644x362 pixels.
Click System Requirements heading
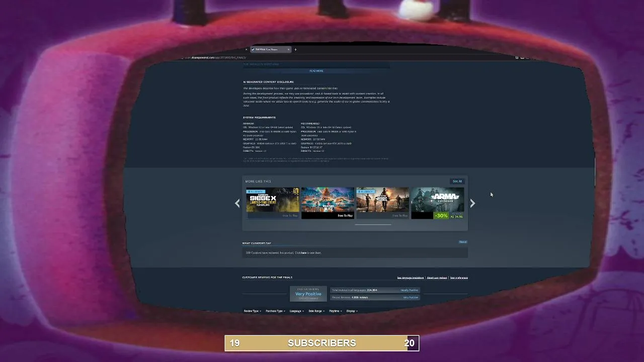tap(259, 118)
